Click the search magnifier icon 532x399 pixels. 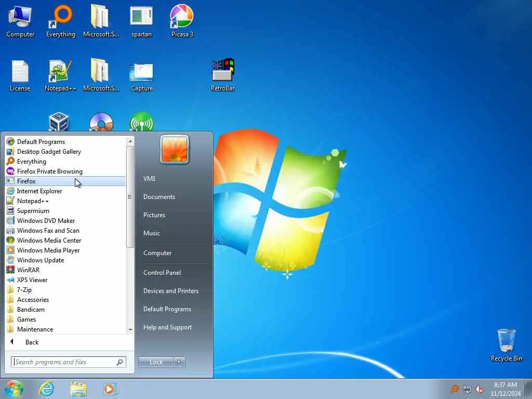(120, 362)
